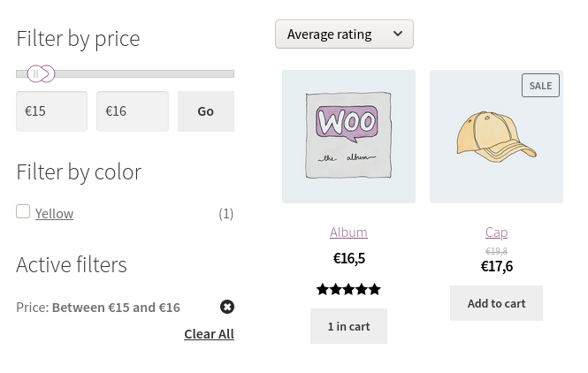The width and height of the screenshot is (588, 373).
Task: Click the Cap product image
Action: click(496, 137)
